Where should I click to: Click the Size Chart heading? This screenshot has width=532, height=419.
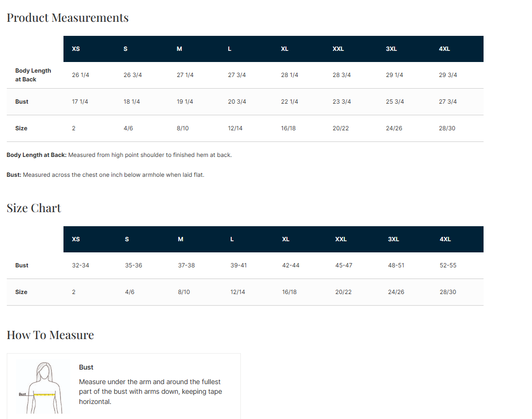[33, 208]
